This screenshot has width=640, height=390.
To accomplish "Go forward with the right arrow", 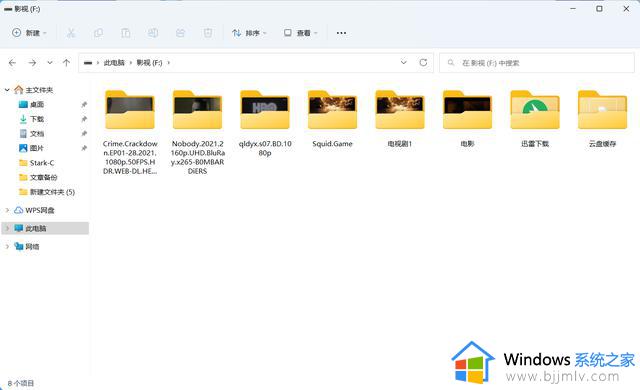I will pos(32,63).
